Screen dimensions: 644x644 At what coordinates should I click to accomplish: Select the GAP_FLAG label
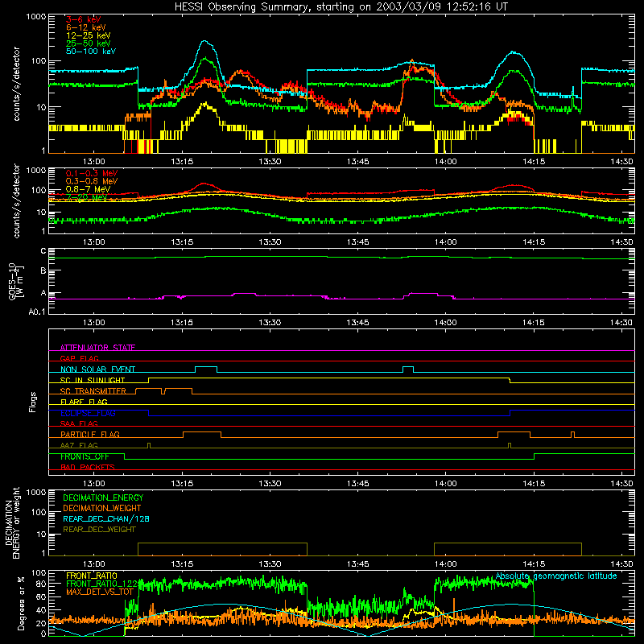tap(79, 358)
